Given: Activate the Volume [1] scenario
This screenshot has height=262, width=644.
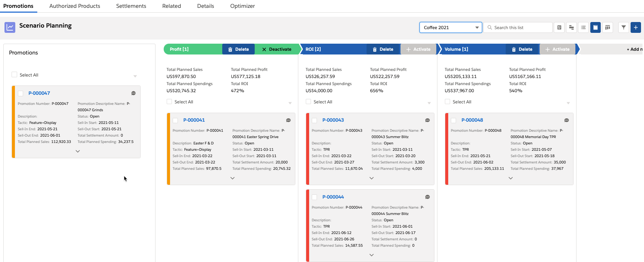Looking at the screenshot, I should [557, 49].
